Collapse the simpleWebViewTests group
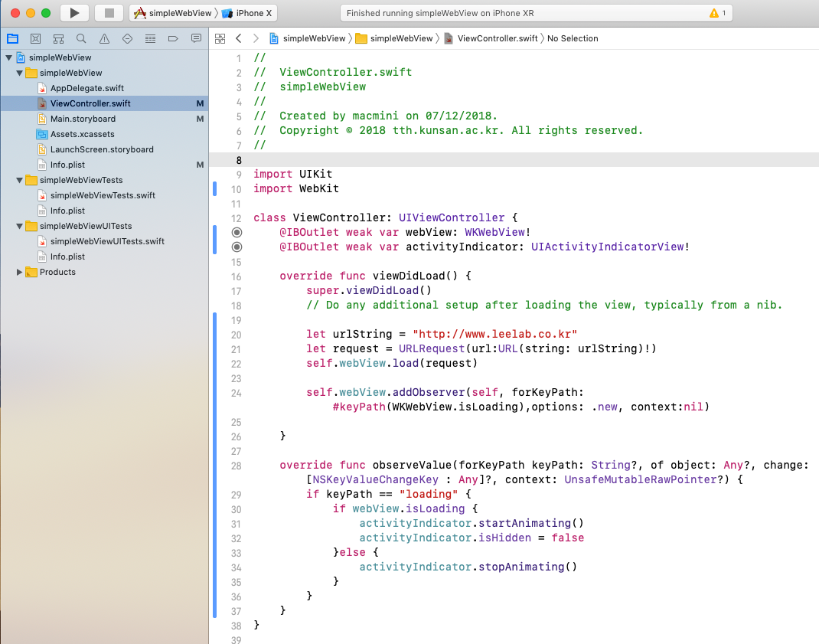This screenshot has width=819, height=644. coord(20,180)
